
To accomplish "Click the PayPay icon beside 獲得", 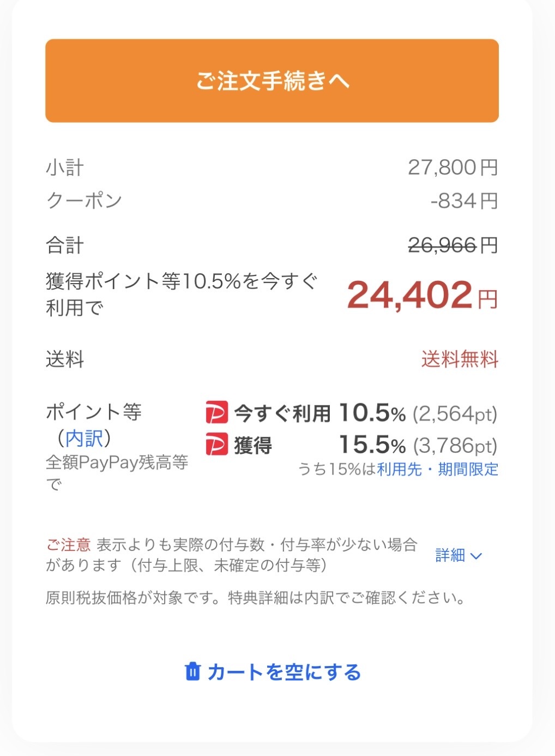I will pyautogui.click(x=216, y=445).
